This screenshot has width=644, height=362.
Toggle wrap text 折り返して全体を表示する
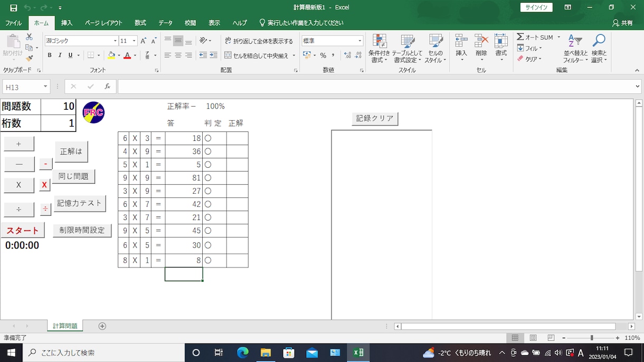259,41
